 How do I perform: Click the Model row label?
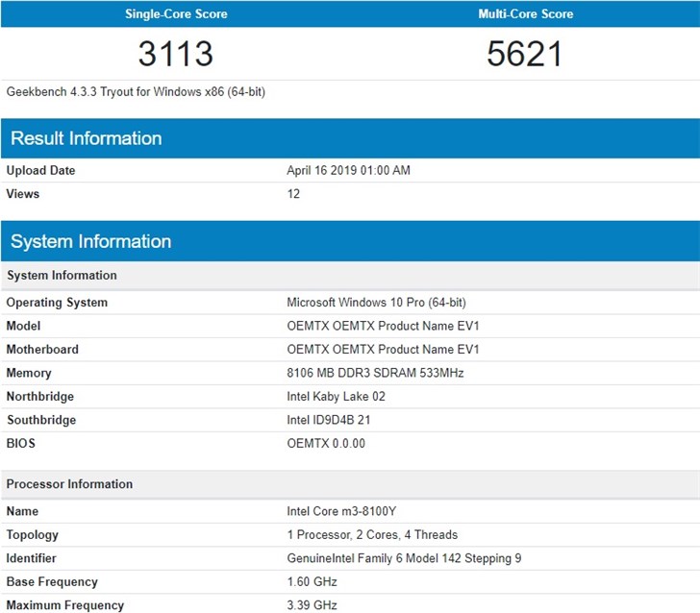[23, 326]
